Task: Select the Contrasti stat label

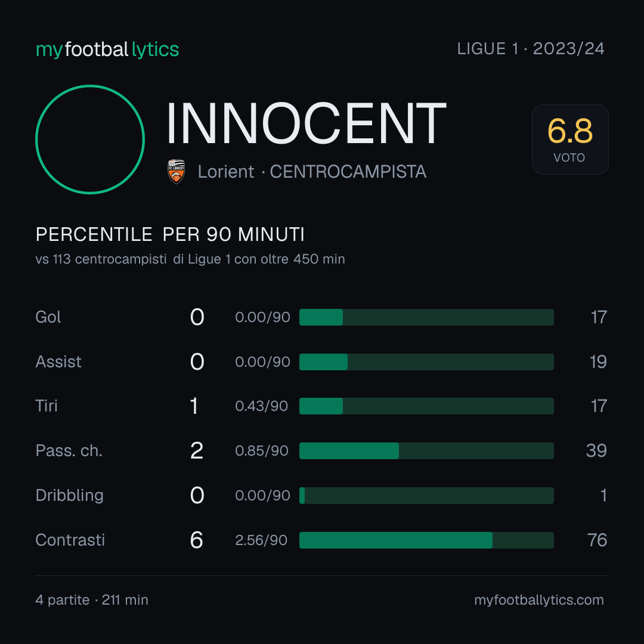Action: (x=70, y=540)
